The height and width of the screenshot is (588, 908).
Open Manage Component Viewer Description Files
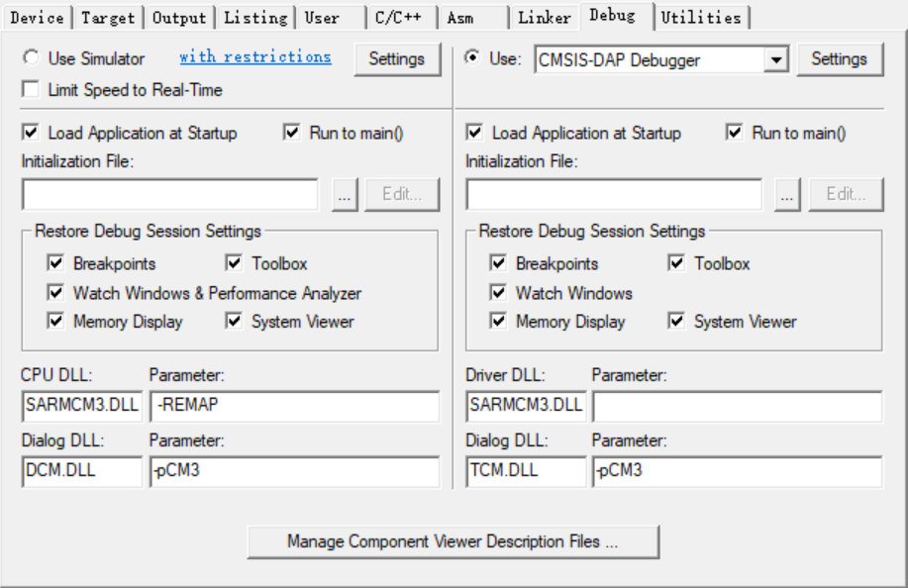(x=453, y=541)
